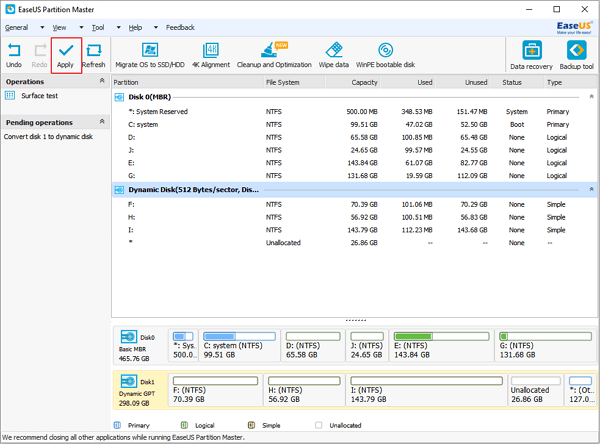Sort by the Status column header
This screenshot has width=600, height=444.
(x=517, y=82)
